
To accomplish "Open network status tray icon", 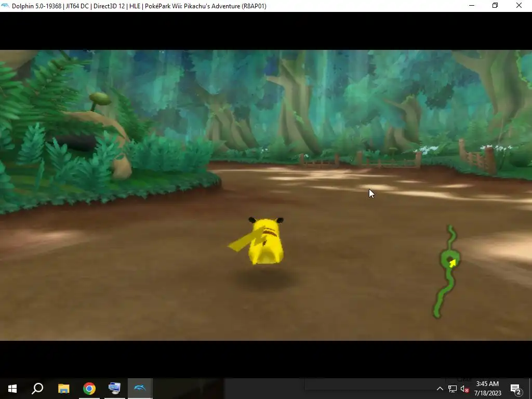I will point(453,389).
